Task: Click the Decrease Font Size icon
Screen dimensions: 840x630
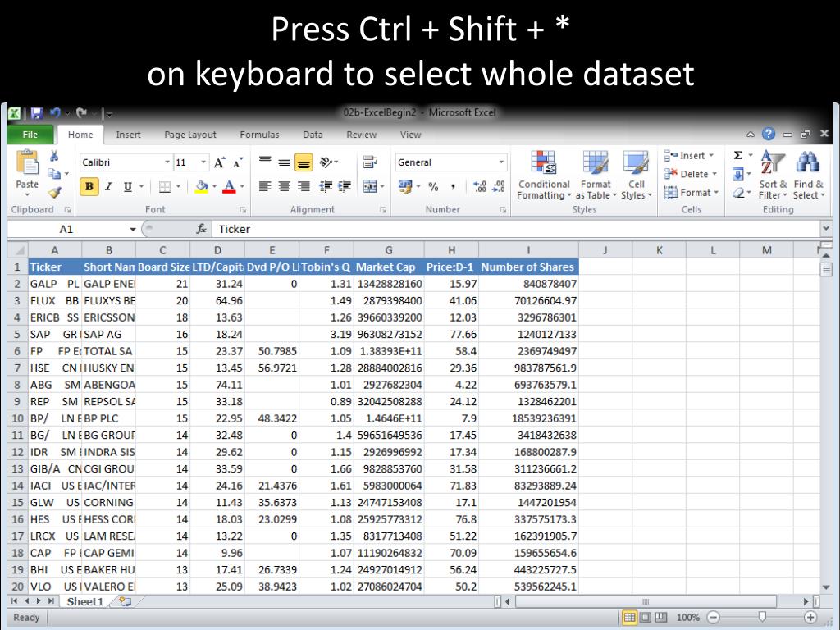Action: click(x=237, y=162)
